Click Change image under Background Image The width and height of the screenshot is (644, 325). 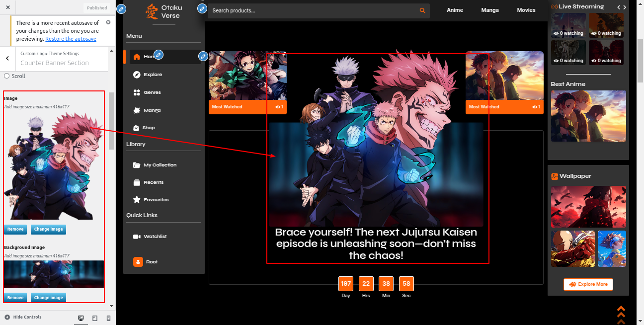coord(48,298)
